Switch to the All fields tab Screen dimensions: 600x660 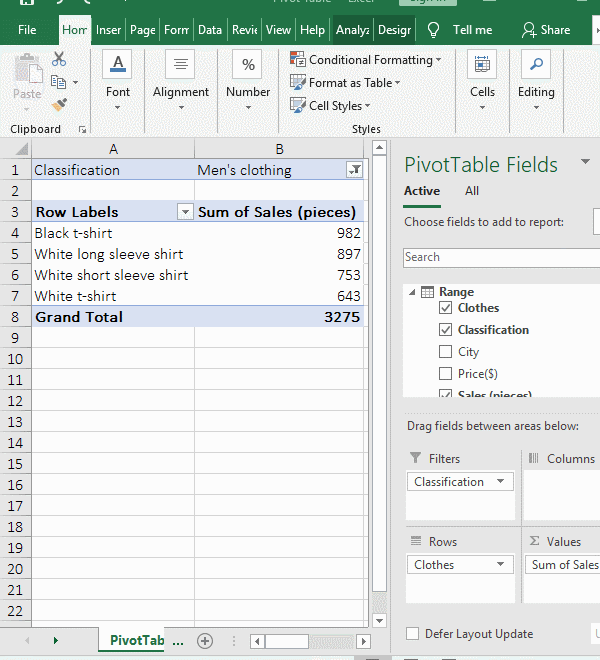pos(472,191)
